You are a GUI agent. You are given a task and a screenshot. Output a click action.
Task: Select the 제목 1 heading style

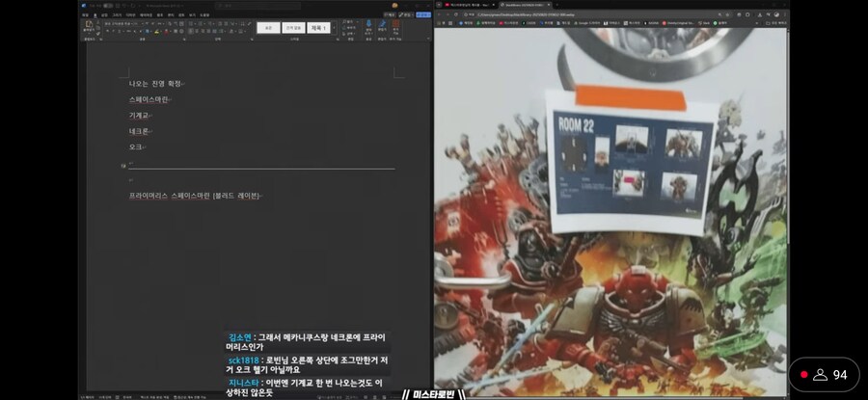click(x=318, y=28)
